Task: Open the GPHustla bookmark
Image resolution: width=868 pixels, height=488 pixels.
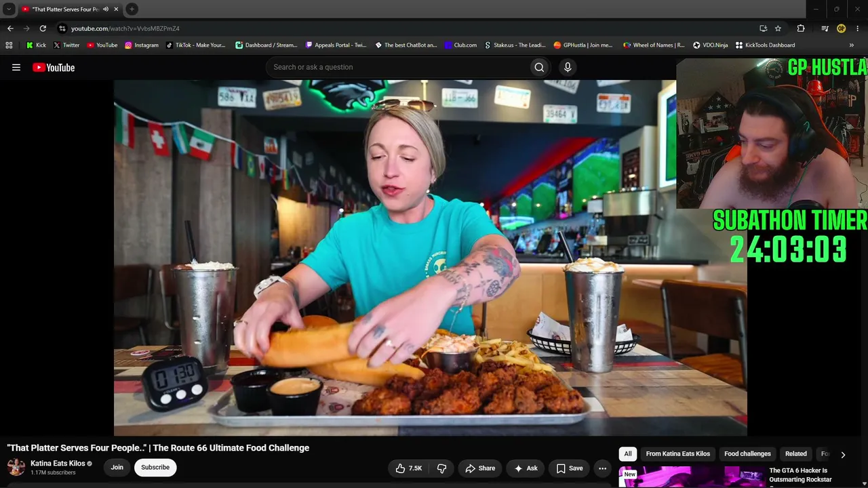Action: click(583, 45)
